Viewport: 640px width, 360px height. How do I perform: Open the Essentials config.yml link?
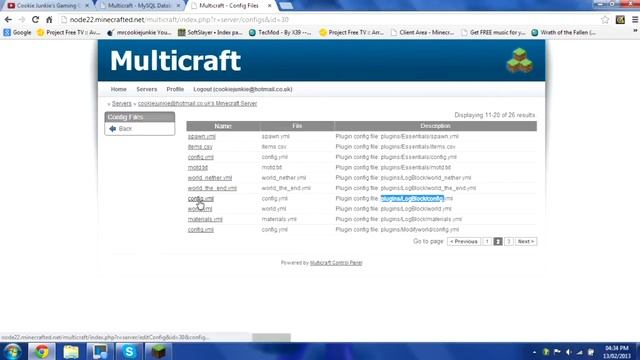(x=201, y=157)
